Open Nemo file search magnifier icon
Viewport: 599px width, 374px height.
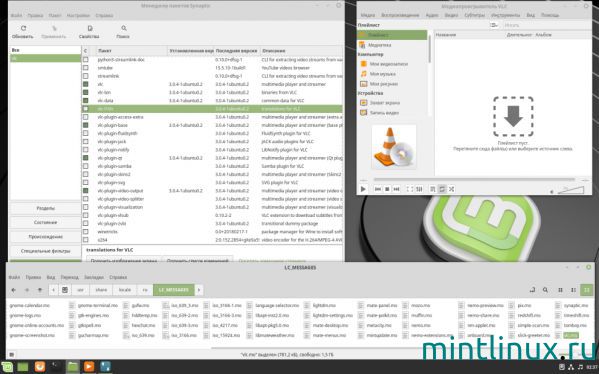coord(545,290)
